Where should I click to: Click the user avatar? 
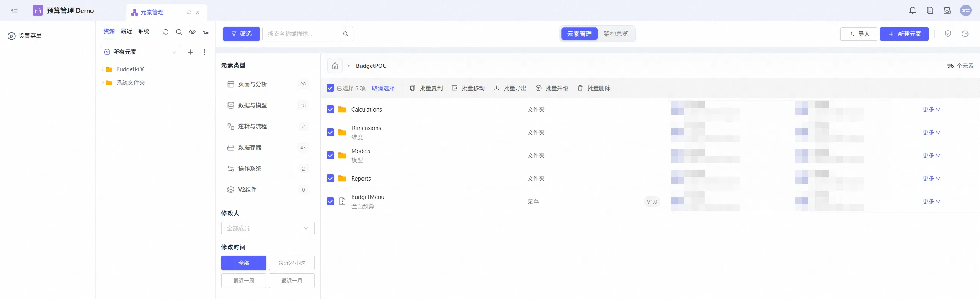(x=966, y=11)
